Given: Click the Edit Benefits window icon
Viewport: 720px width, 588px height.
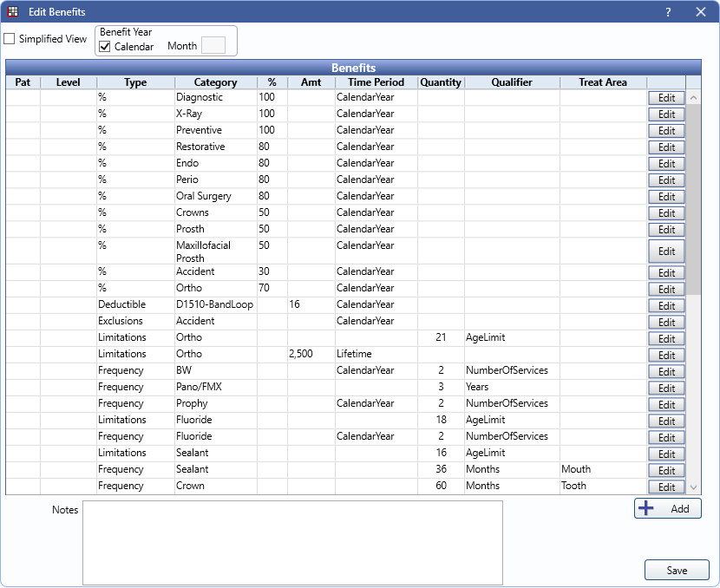Looking at the screenshot, I should click(13, 12).
